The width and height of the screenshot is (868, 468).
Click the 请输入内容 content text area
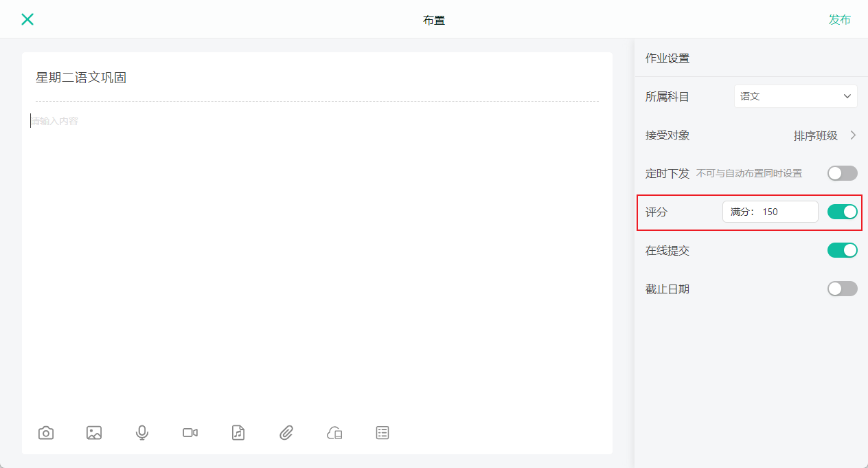tap(317, 261)
